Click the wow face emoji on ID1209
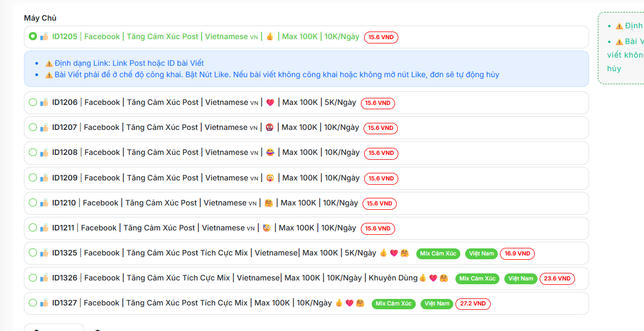Screen dimensions: 644x331 (x=270, y=178)
